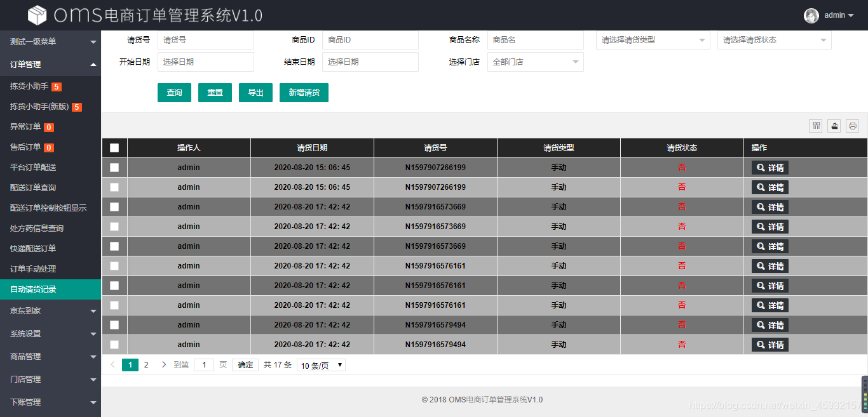Select 自动请货记录 menu item

click(x=50, y=289)
